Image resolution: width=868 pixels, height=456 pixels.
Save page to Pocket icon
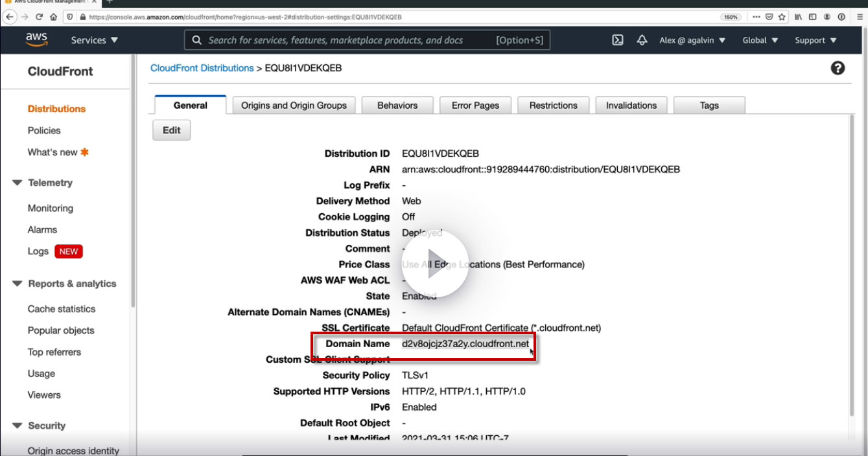point(769,17)
